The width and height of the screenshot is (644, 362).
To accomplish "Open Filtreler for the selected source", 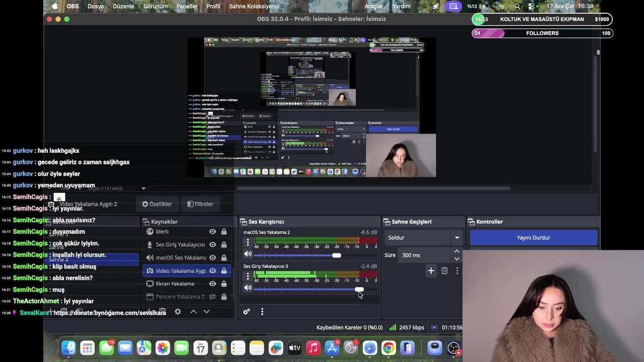I will [200, 204].
